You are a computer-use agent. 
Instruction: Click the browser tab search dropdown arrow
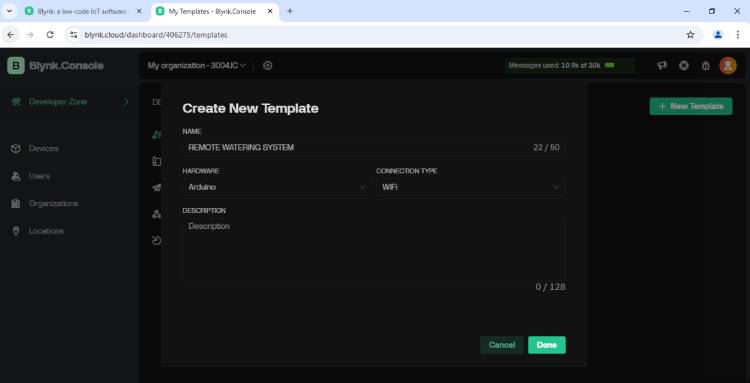tap(9, 11)
